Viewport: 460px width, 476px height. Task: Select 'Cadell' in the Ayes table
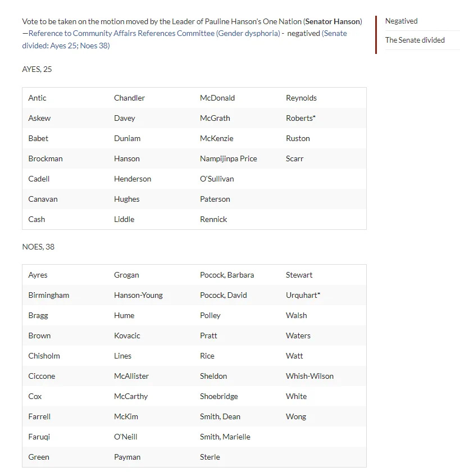pyautogui.click(x=39, y=179)
